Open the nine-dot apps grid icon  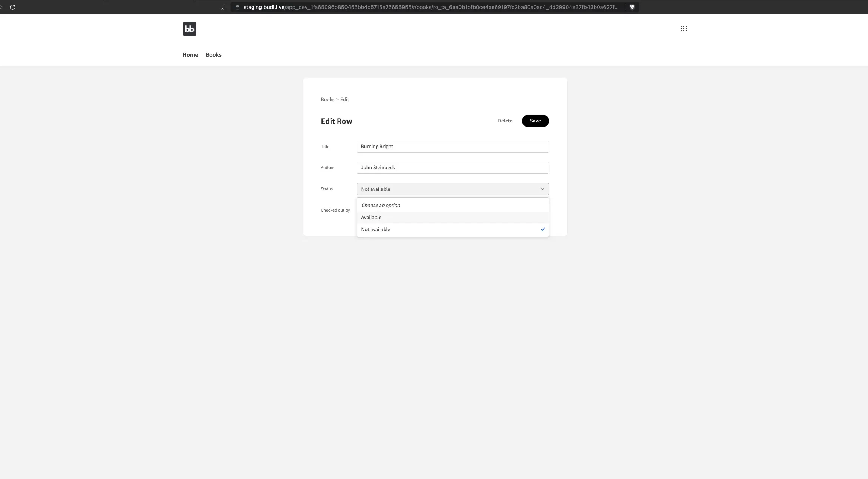click(x=684, y=29)
